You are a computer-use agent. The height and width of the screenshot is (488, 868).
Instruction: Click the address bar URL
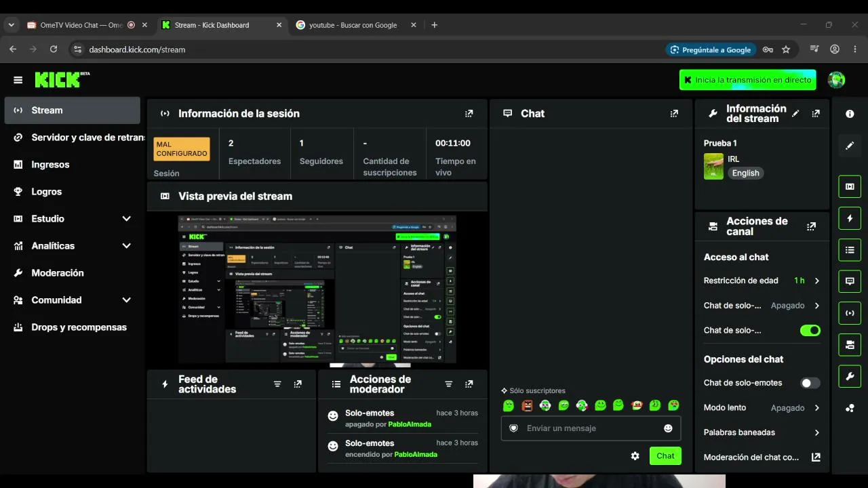pos(137,49)
